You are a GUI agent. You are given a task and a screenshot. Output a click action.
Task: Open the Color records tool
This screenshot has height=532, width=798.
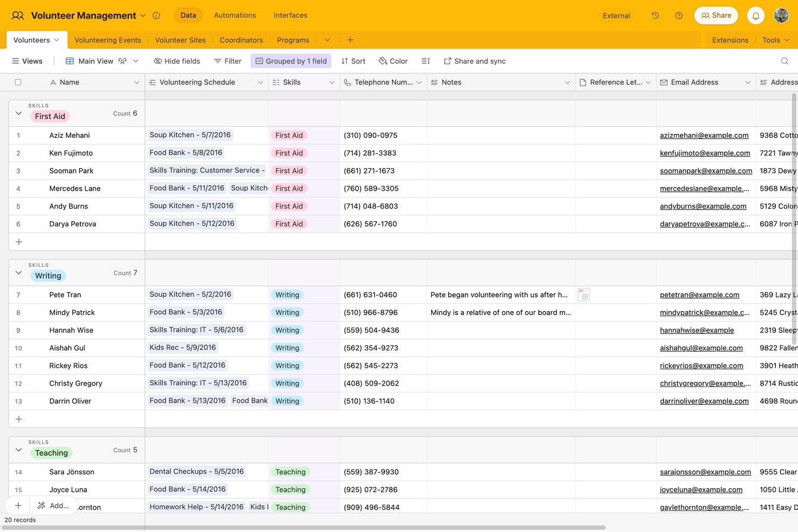393,61
